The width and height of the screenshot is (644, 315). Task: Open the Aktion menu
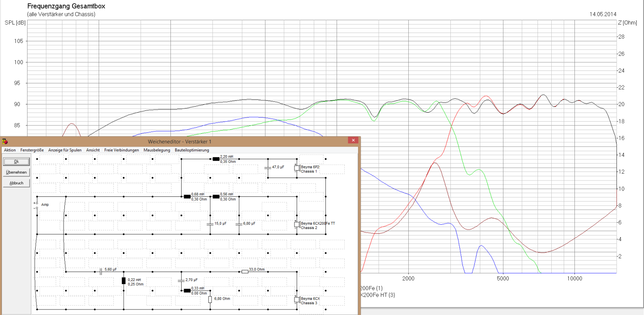[10, 150]
